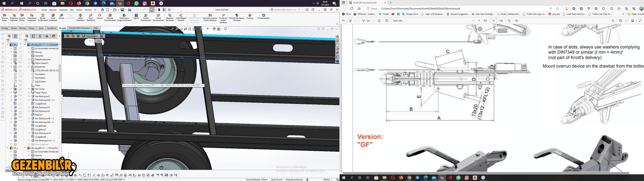The image size is (644, 181).
Task: Open the Araçlar menu
Action: coord(79,10)
